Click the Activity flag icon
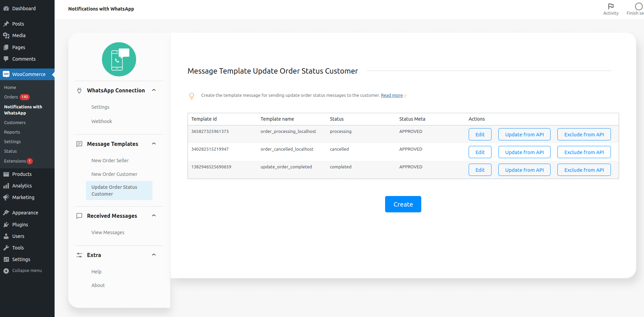Viewport: 644px width, 317px height. [611, 6]
